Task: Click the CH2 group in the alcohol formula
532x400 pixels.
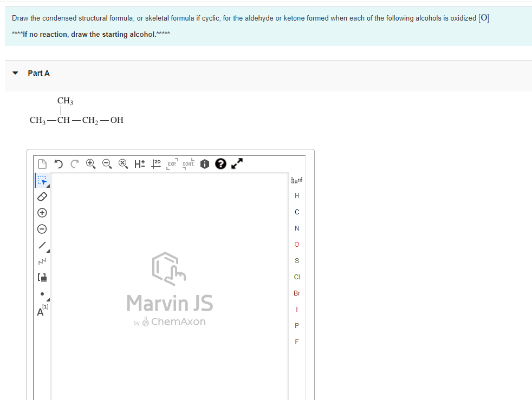Action: point(90,120)
